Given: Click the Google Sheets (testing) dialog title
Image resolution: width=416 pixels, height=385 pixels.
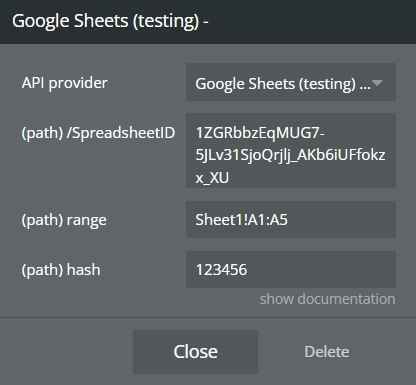Looking at the screenshot, I should click(110, 21).
